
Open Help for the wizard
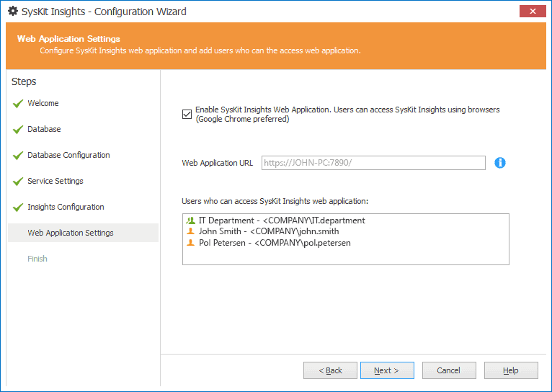coord(511,370)
